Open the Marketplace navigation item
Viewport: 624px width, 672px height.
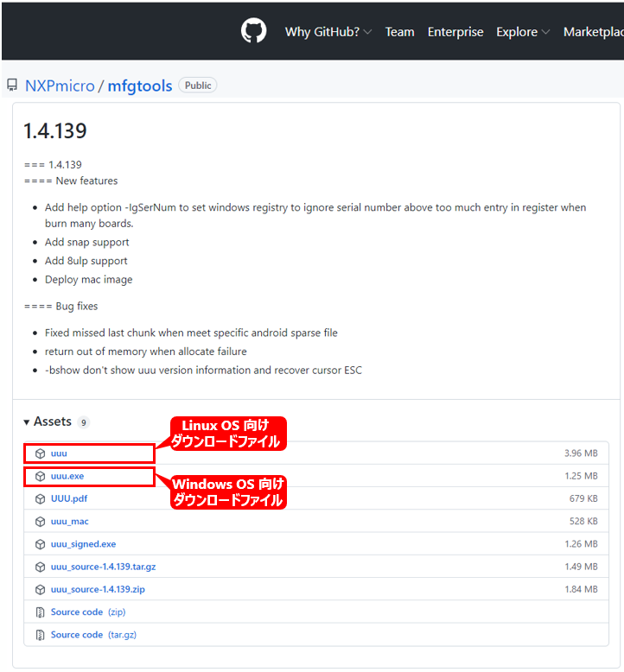[593, 32]
